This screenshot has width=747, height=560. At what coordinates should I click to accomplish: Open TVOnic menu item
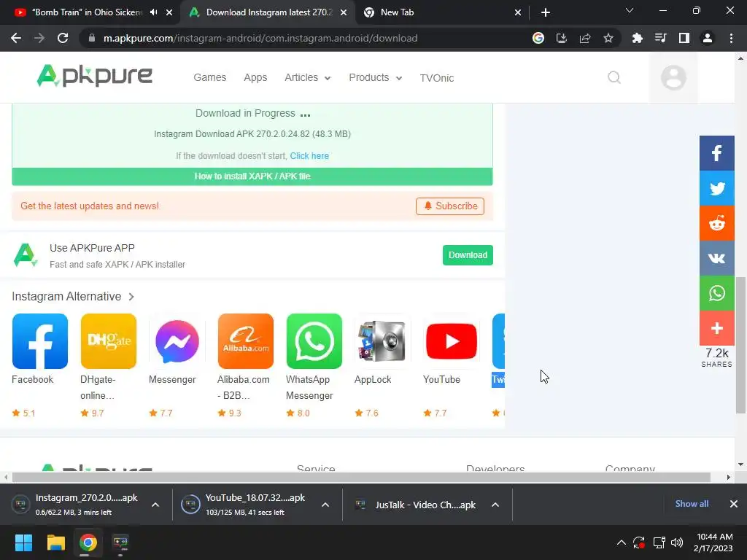tap(436, 78)
